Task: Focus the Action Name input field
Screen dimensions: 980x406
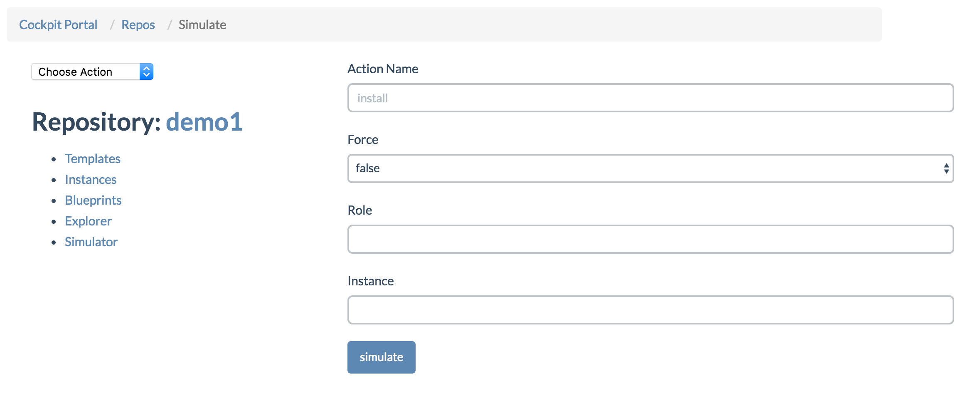Action: (x=650, y=98)
